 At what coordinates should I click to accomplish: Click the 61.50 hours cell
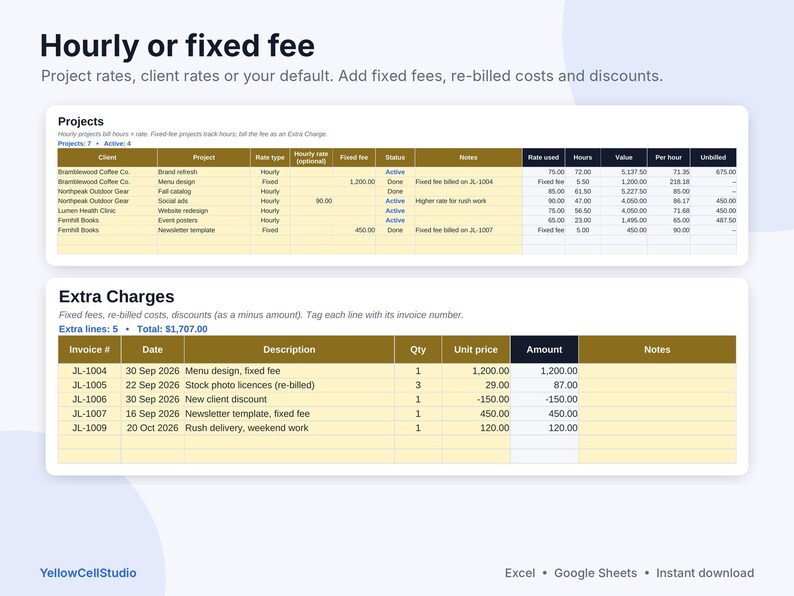tap(582, 191)
